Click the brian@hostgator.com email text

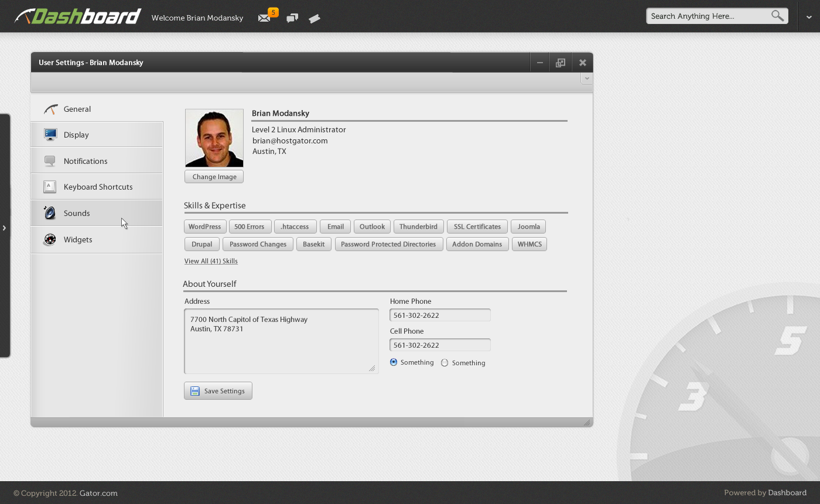(x=290, y=140)
